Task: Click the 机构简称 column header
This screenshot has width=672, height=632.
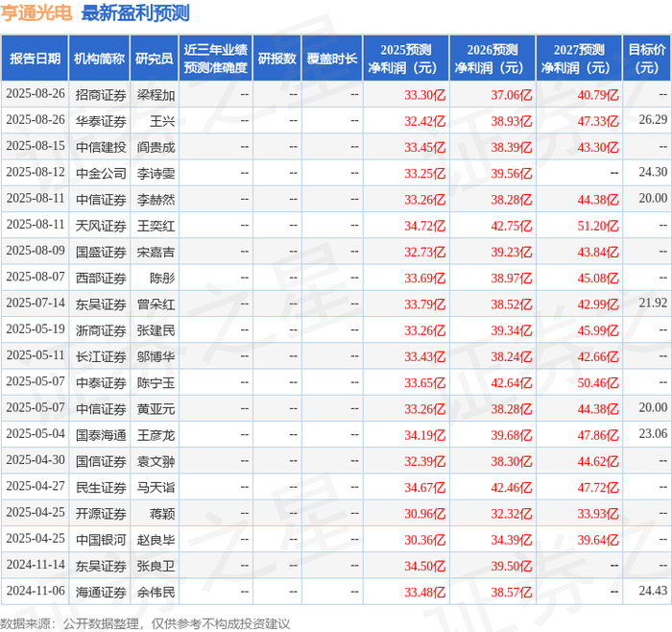Action: [x=99, y=59]
